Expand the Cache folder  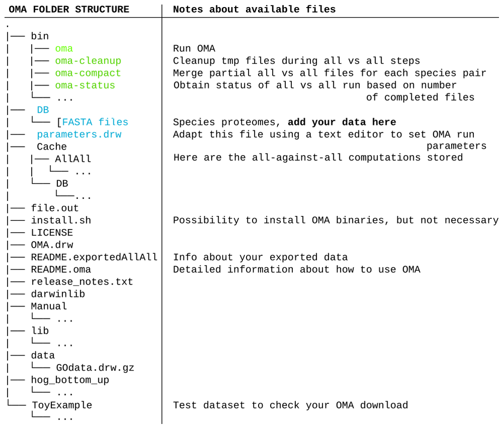tap(52, 147)
